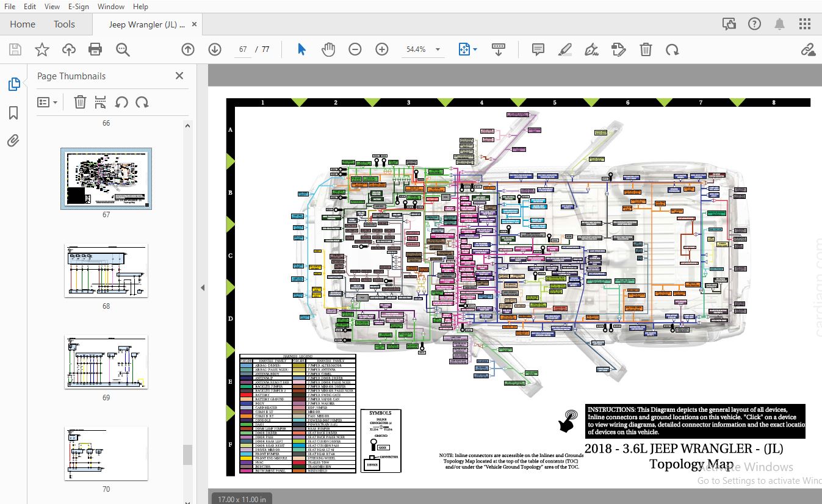Open the Help menu
822x504 pixels.
[140, 6]
